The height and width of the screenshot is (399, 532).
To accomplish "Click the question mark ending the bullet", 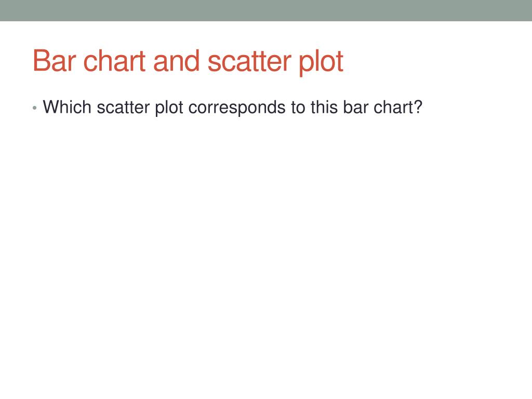I will click(x=419, y=108).
